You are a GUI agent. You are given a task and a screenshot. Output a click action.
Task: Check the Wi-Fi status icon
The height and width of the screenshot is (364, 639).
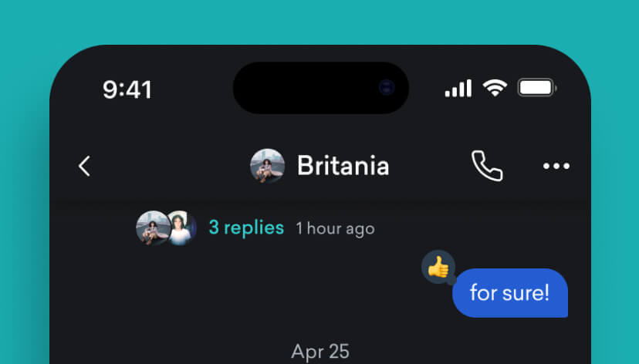pyautogui.click(x=495, y=88)
